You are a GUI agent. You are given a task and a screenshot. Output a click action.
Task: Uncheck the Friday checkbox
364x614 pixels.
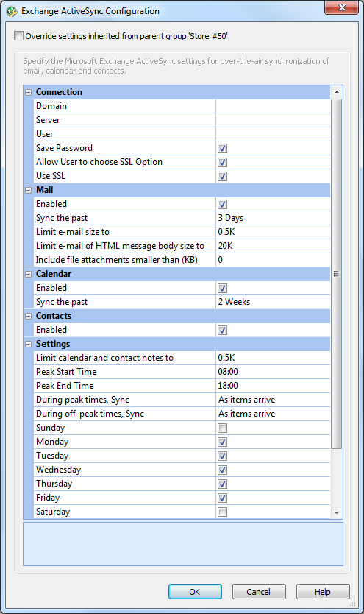point(223,498)
